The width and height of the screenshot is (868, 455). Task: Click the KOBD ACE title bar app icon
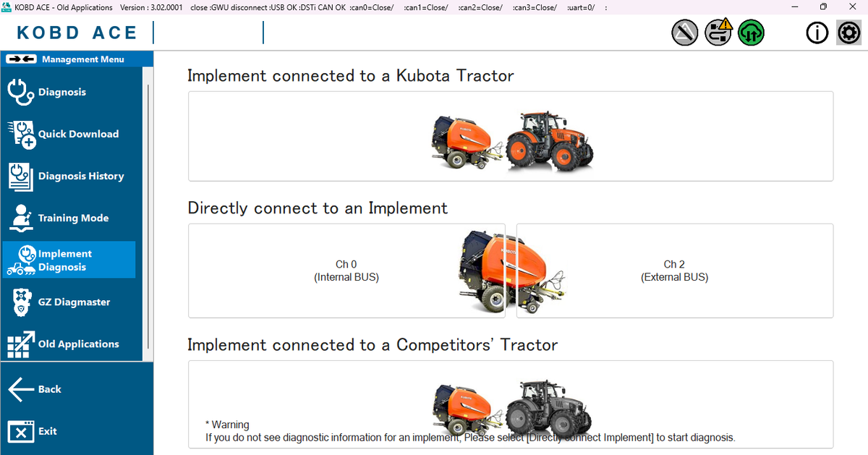point(7,7)
